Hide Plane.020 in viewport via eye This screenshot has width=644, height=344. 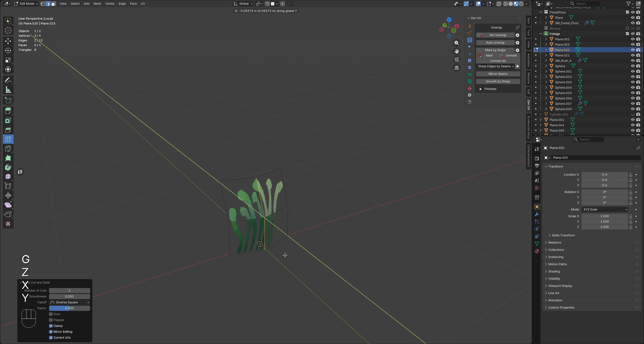coord(633,50)
